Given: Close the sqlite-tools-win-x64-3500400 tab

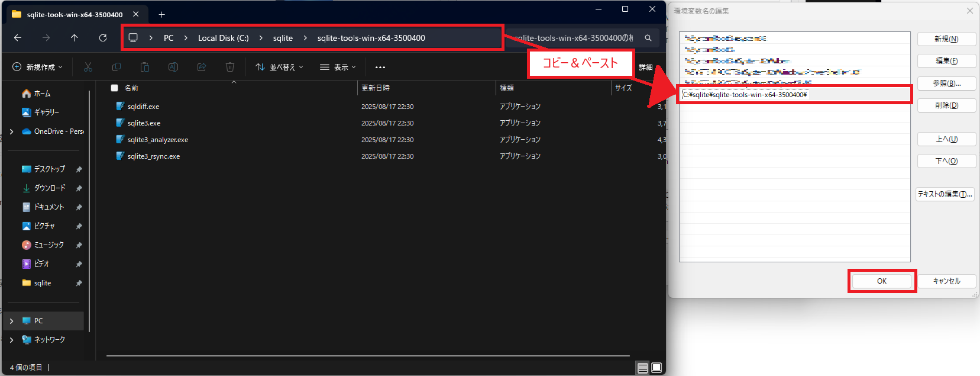Looking at the screenshot, I should point(136,14).
